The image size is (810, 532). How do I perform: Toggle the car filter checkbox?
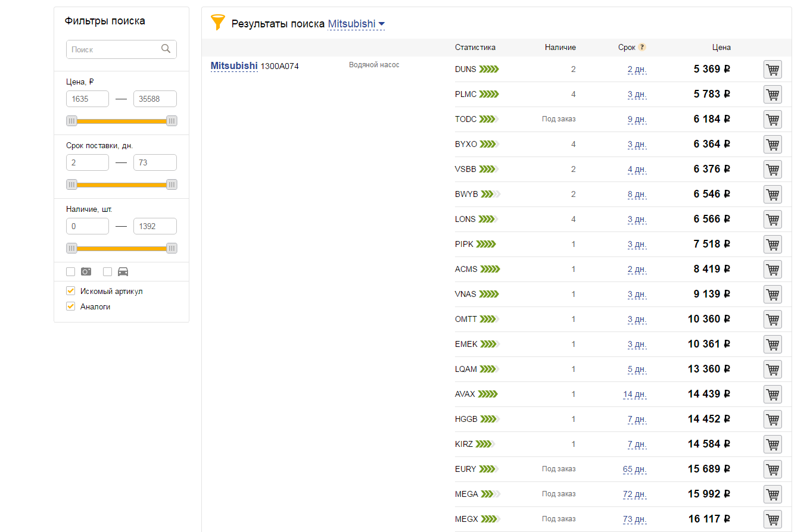[x=108, y=272]
